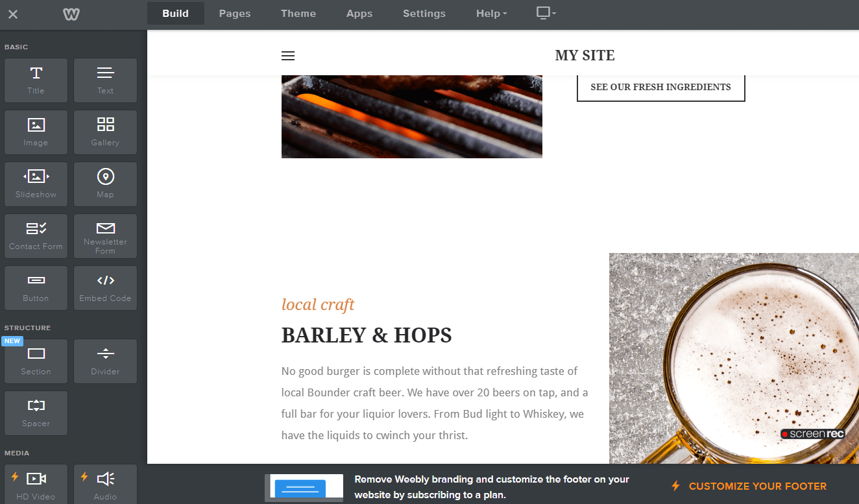
Task: Open the site hamburger menu
Action: point(288,56)
